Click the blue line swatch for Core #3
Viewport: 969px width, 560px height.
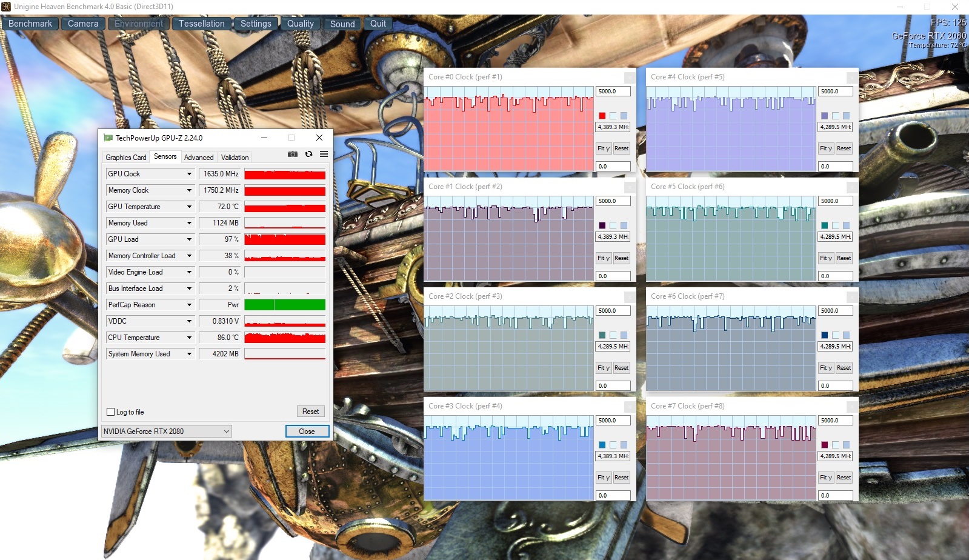(602, 445)
